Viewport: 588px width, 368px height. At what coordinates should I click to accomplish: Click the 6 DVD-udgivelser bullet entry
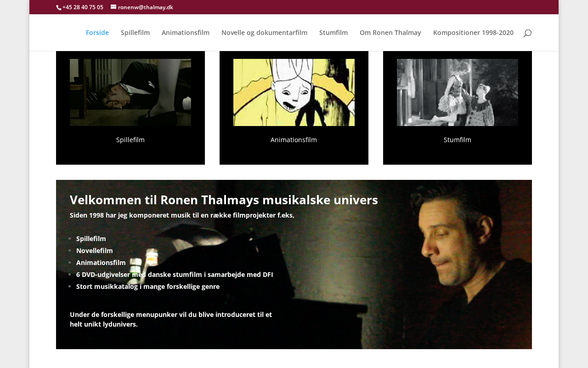(x=175, y=275)
